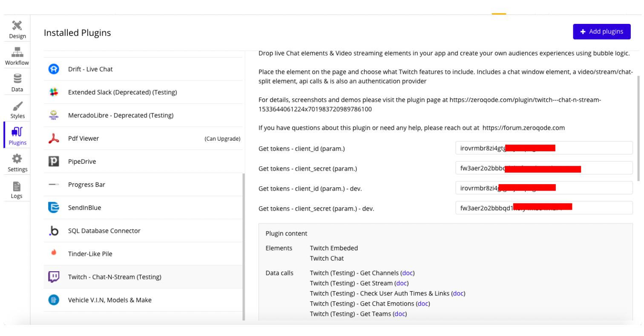644x336 pixels.
Task: Select SQL Database Connector plugin row
Action: (143, 231)
